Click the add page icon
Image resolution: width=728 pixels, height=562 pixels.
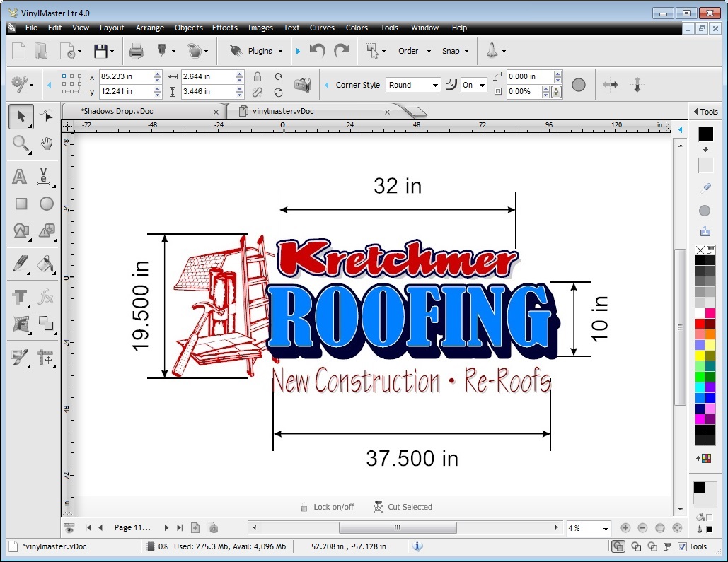(195, 527)
